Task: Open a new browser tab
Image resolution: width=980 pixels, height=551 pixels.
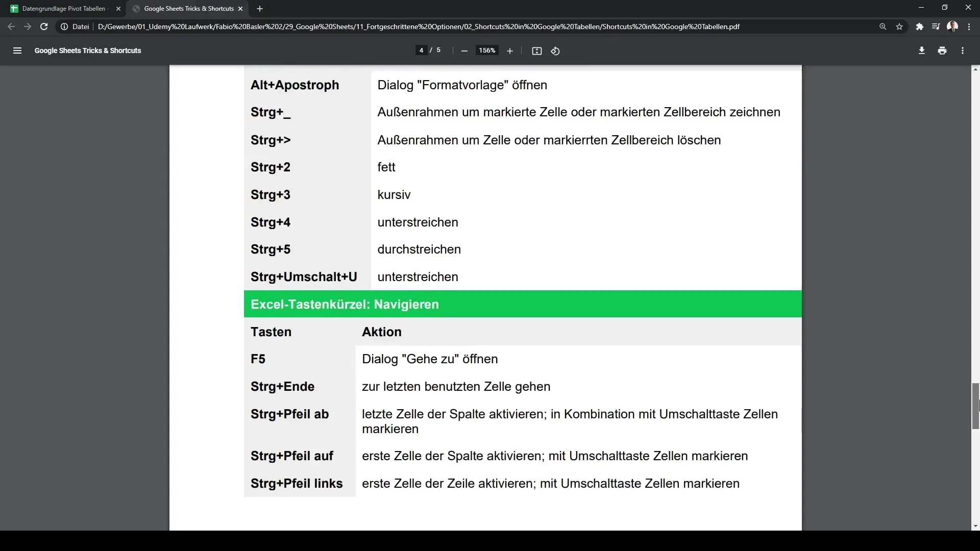Action: pos(260,9)
